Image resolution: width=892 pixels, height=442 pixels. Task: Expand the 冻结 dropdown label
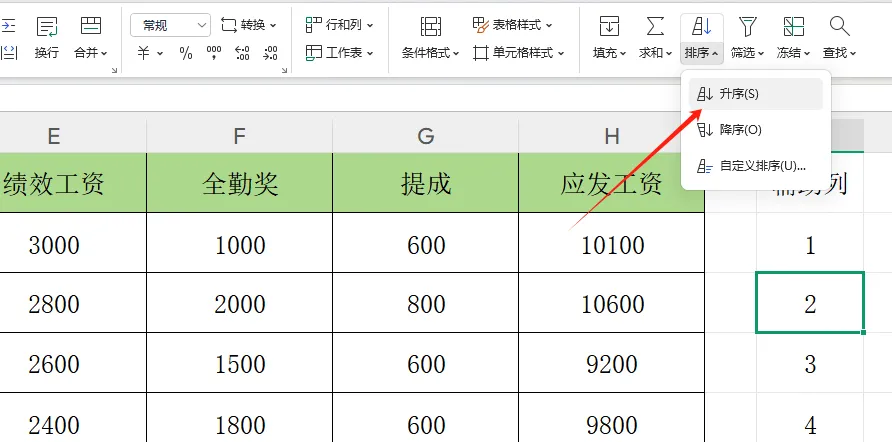coord(794,53)
